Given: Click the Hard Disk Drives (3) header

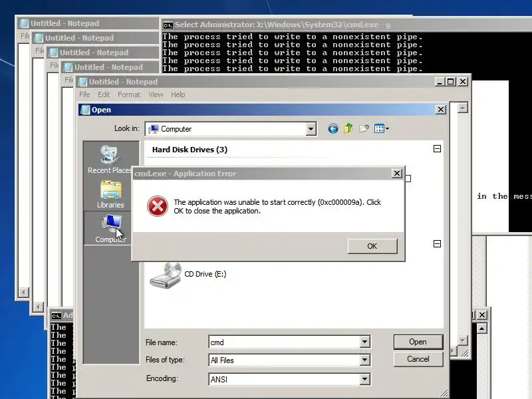Looking at the screenshot, I should tap(190, 150).
